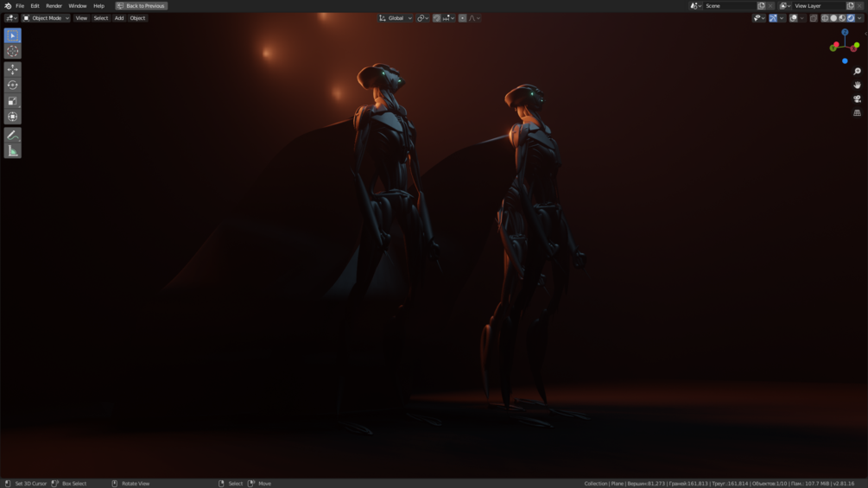Open the view layer browse icon
The width and height of the screenshot is (868, 488).
tap(785, 5)
